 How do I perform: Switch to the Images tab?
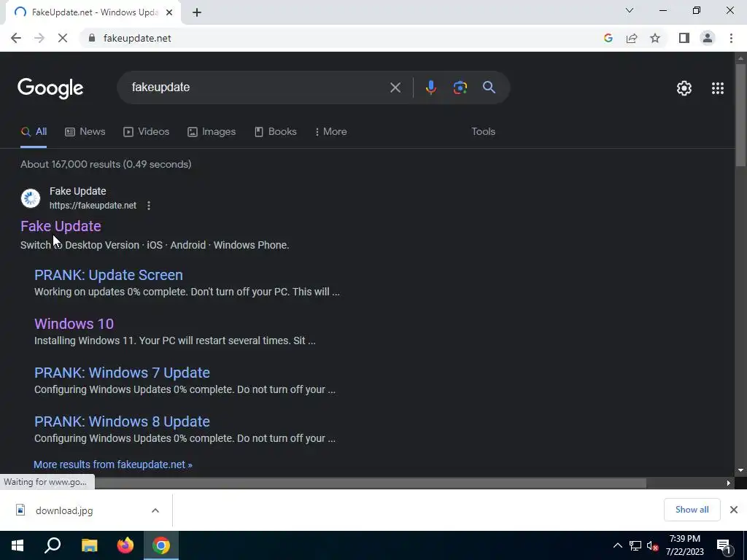(x=212, y=132)
